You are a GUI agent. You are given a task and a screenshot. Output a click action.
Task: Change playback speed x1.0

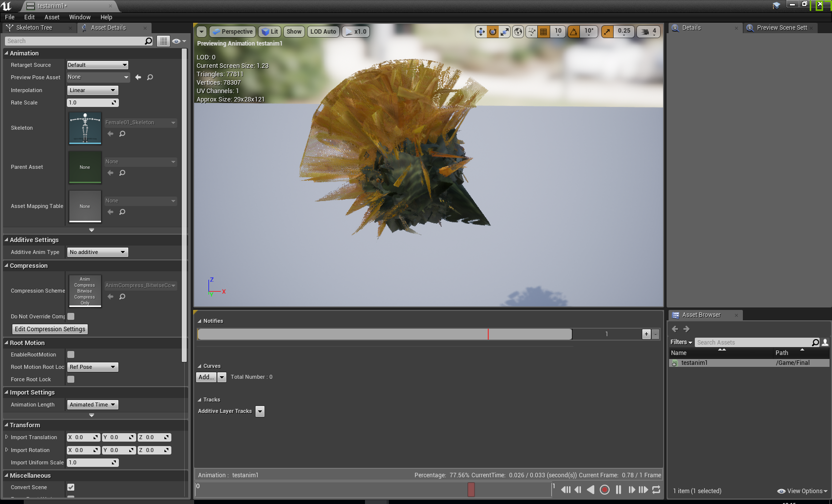click(356, 32)
